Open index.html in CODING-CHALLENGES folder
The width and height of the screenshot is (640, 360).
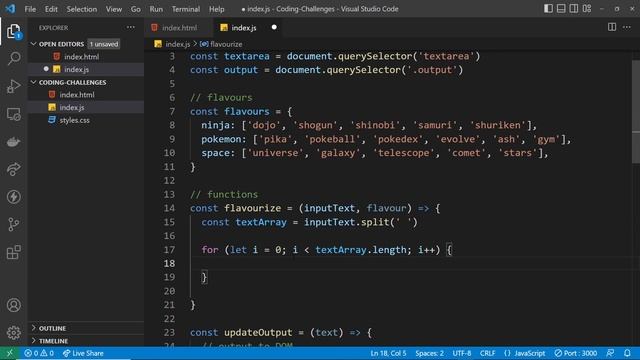point(86,95)
